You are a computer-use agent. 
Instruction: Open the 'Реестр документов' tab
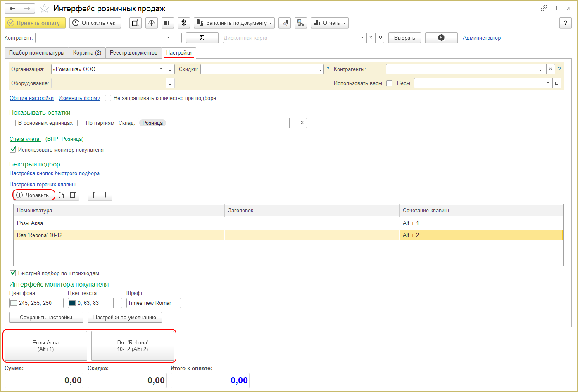coord(133,53)
